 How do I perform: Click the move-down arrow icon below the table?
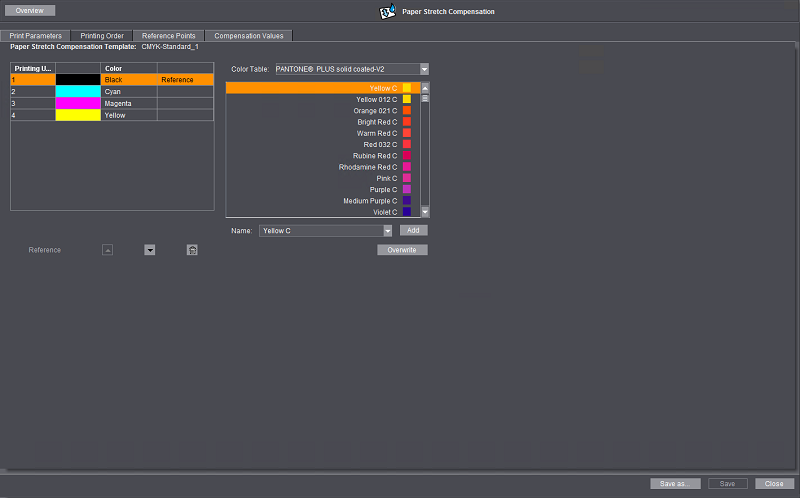pos(150,250)
